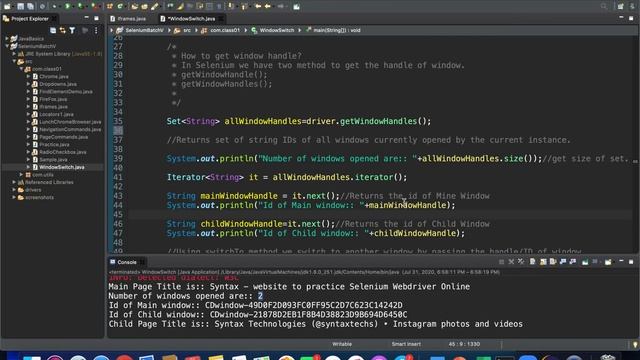Click the New Java Class green icon
This screenshot has height=360, width=640.
pyautogui.click(x=120, y=7)
